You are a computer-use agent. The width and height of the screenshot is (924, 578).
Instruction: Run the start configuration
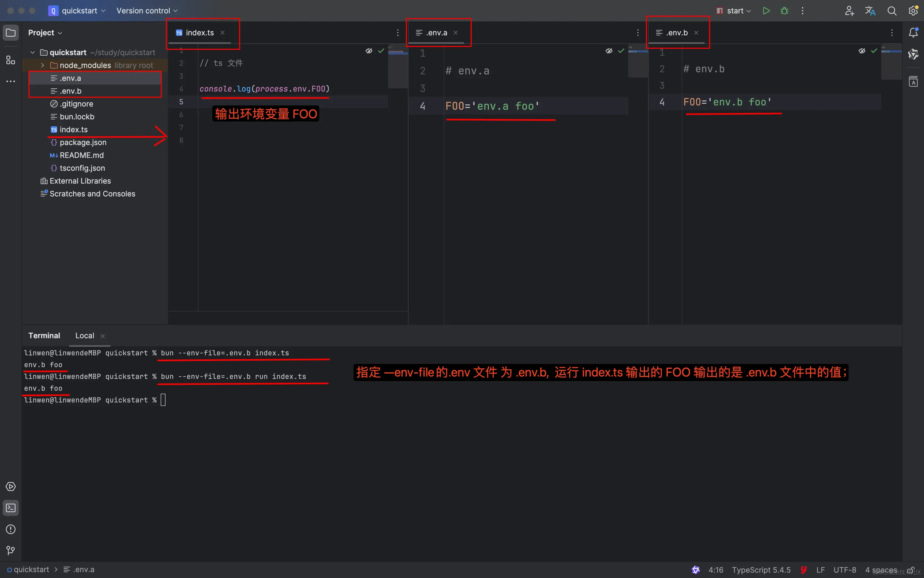point(766,11)
